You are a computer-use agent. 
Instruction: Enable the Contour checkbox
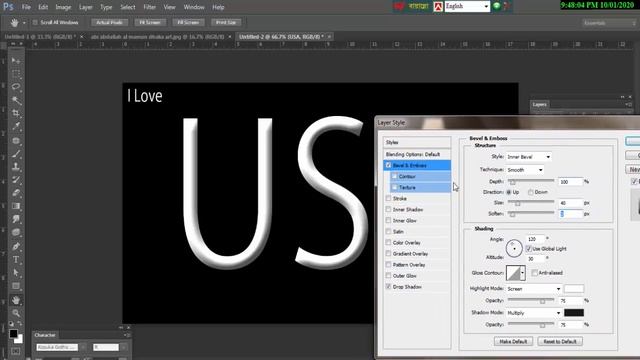[394, 176]
